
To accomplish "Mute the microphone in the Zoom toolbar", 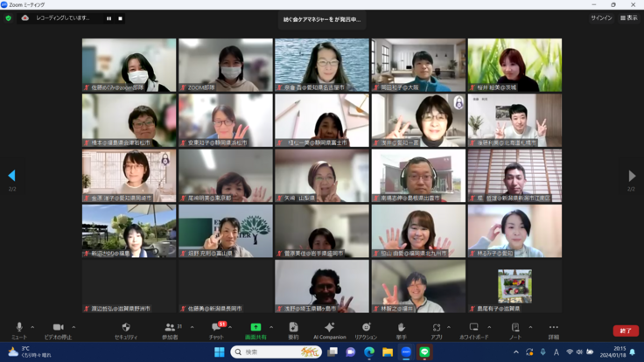I will [19, 329].
